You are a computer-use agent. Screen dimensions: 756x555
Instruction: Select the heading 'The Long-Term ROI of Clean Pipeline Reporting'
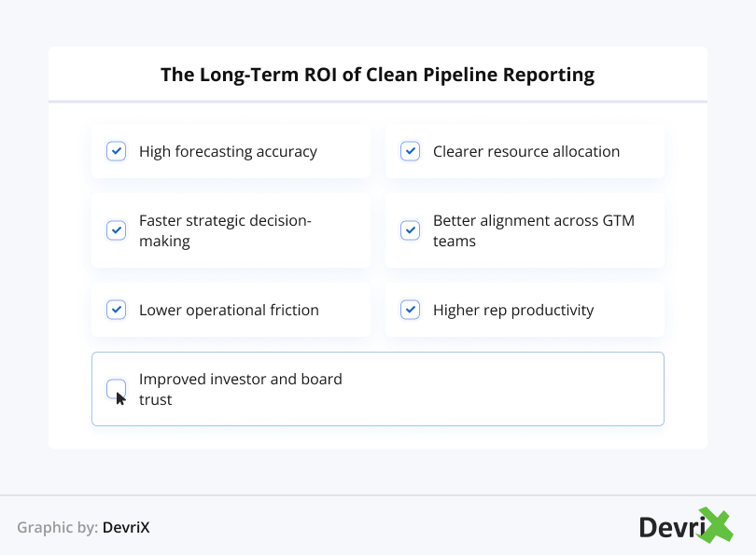(x=377, y=76)
